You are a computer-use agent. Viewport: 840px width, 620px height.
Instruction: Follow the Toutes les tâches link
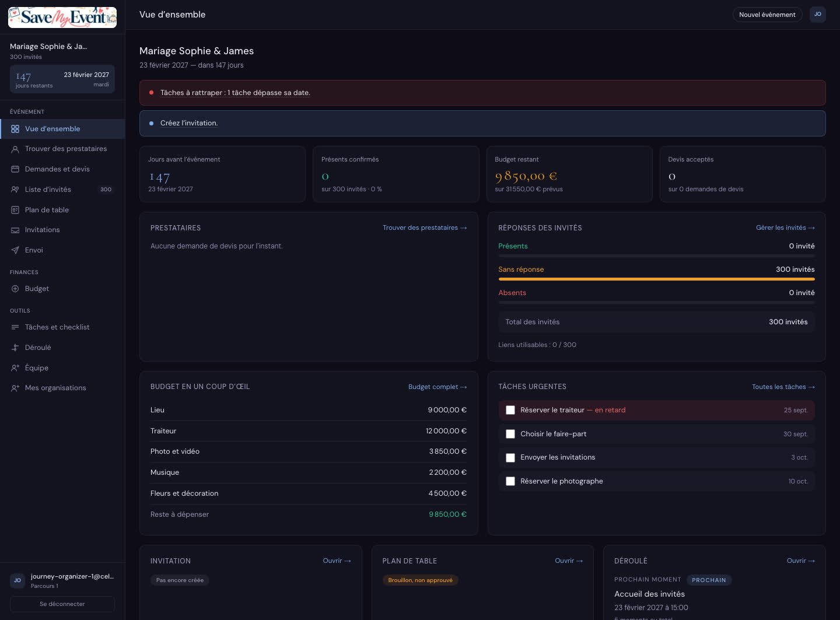coord(783,387)
